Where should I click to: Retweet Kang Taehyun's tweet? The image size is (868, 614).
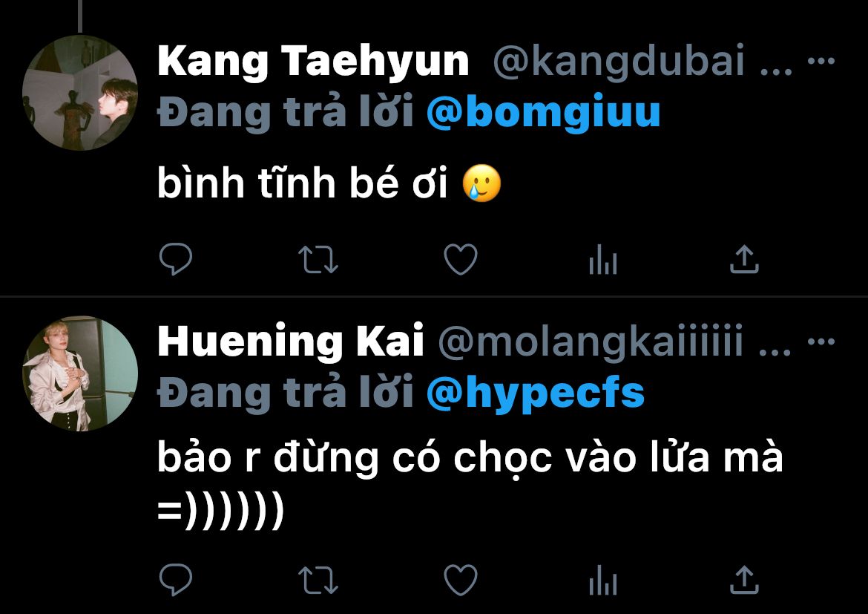[318, 260]
